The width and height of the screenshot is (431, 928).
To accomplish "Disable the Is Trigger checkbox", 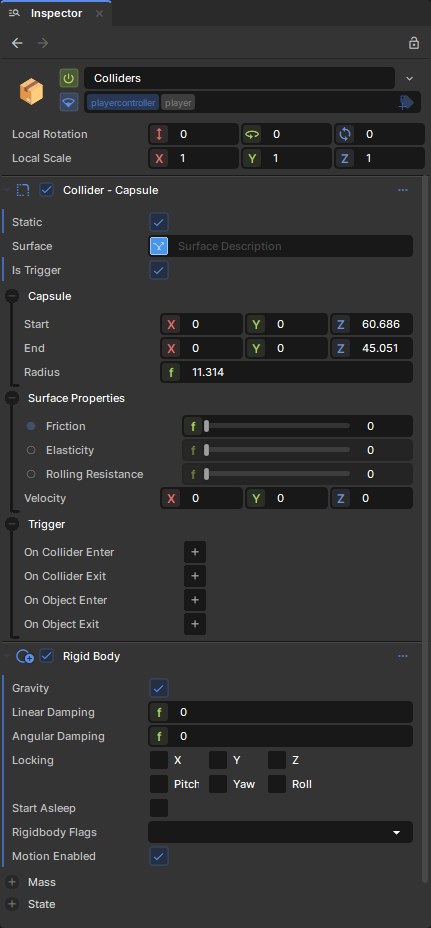I will tap(159, 270).
